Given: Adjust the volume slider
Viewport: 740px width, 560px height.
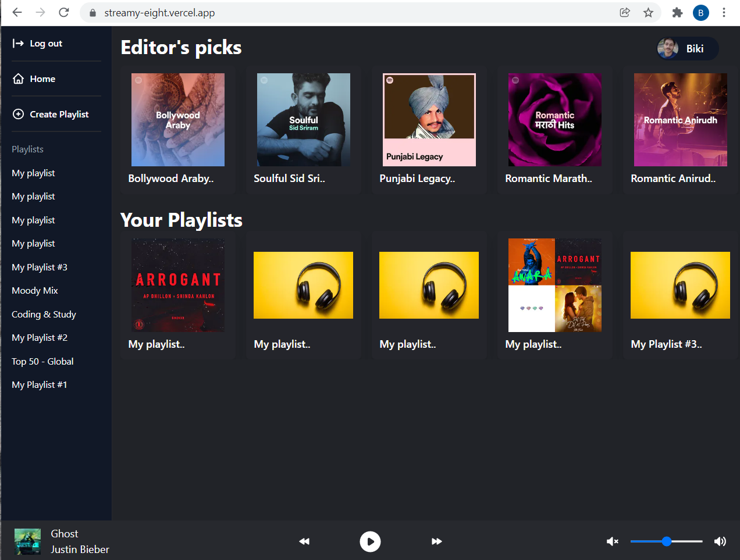Looking at the screenshot, I should point(666,541).
